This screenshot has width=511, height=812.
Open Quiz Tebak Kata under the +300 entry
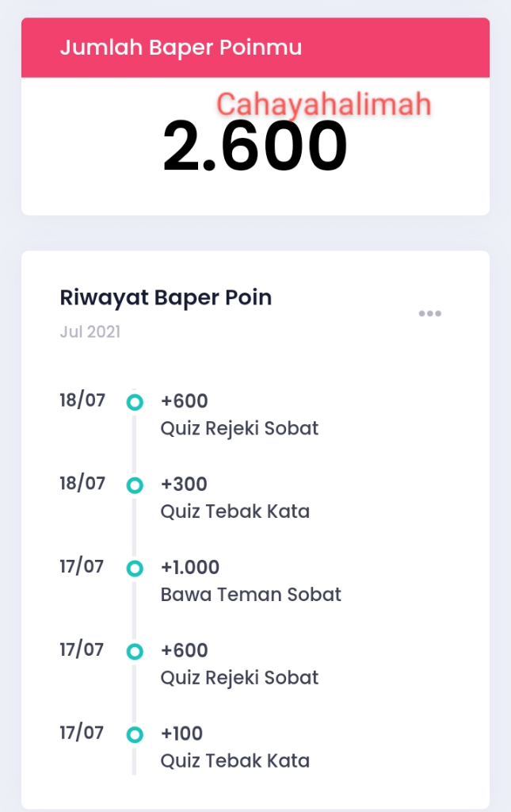coord(235,511)
